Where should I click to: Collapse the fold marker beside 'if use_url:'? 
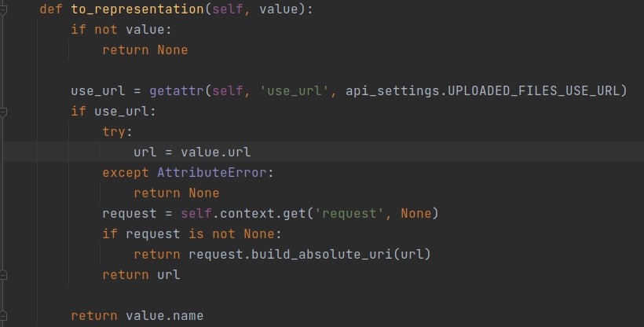point(3,112)
